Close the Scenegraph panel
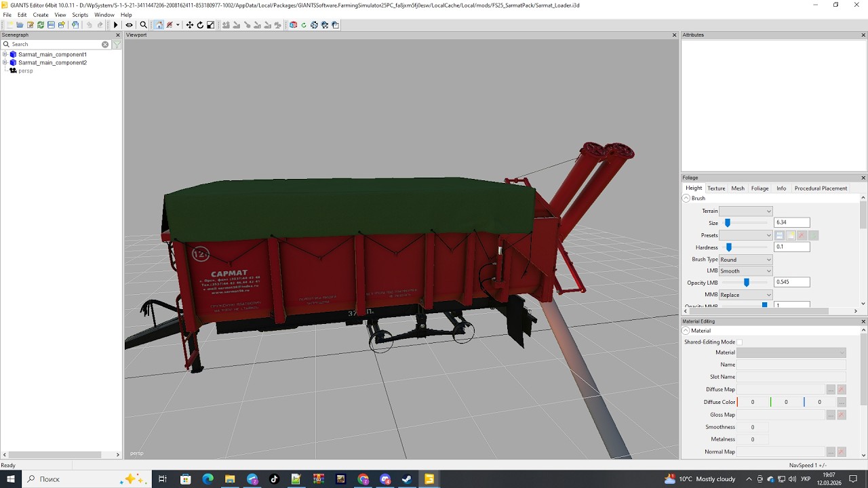 tap(118, 35)
